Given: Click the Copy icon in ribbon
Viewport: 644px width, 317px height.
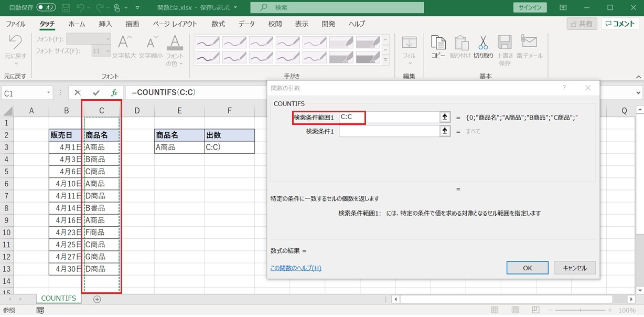Looking at the screenshot, I should tap(438, 44).
